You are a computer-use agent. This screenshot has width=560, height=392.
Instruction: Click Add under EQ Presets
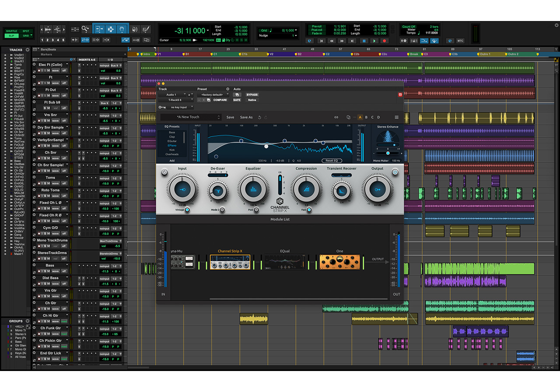172,161
